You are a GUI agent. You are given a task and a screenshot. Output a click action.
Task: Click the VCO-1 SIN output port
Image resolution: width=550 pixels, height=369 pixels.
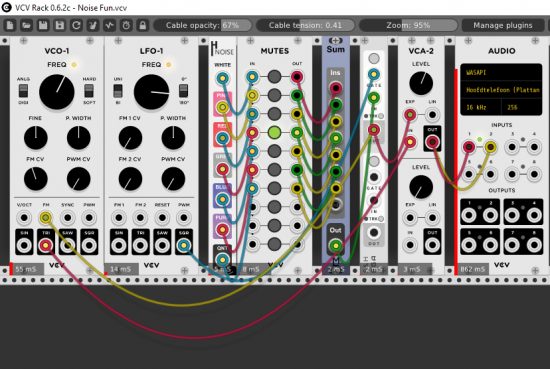point(24,245)
